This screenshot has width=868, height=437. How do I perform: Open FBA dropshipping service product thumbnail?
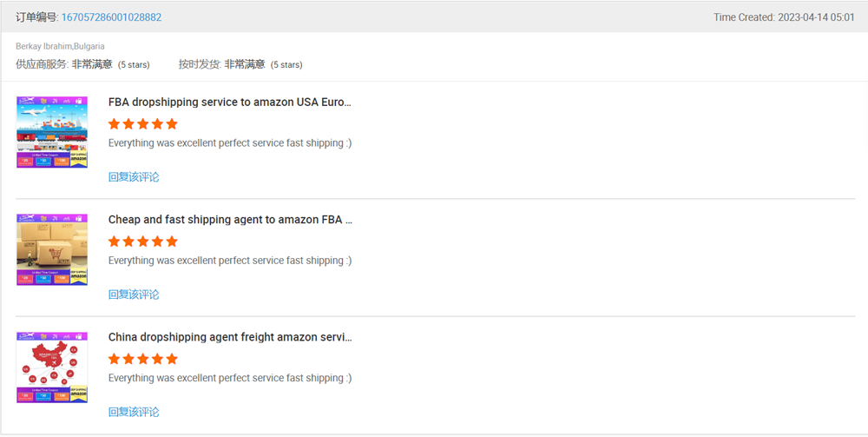pos(52,132)
